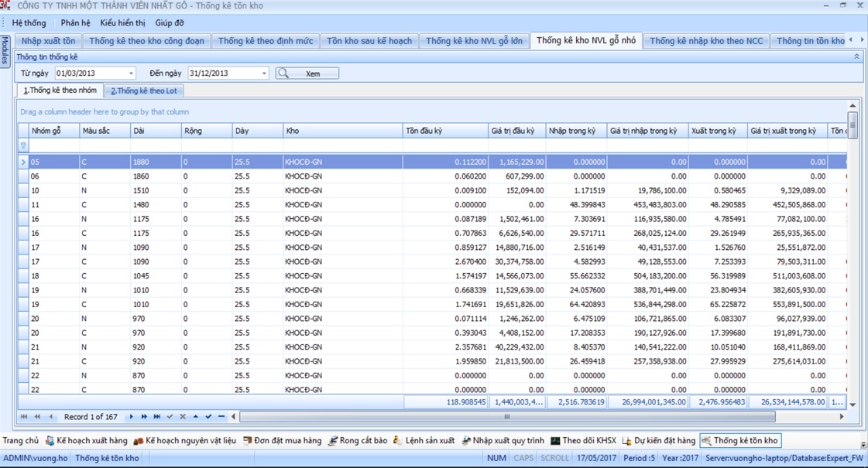
Task: Open the Kiểu hiển thị menu
Action: (122, 22)
